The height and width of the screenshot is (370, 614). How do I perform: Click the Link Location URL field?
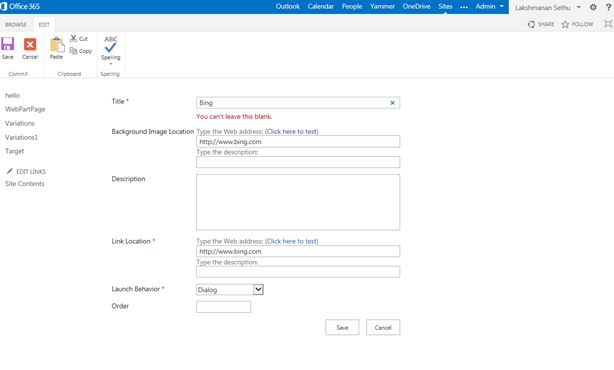click(x=298, y=251)
